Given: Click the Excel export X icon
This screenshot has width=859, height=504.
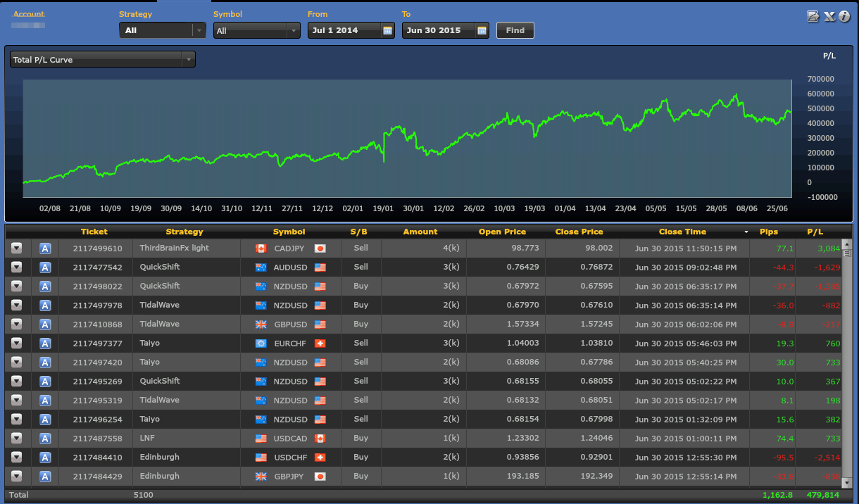Looking at the screenshot, I should click(829, 17).
